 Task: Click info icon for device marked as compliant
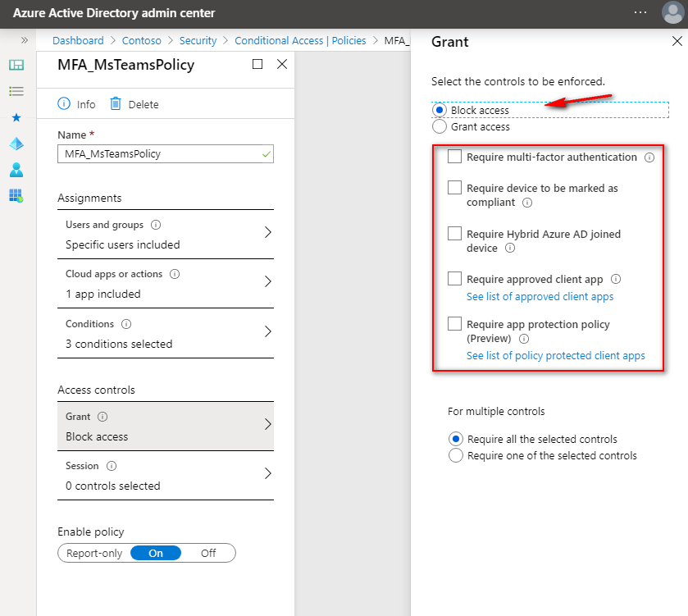click(527, 203)
